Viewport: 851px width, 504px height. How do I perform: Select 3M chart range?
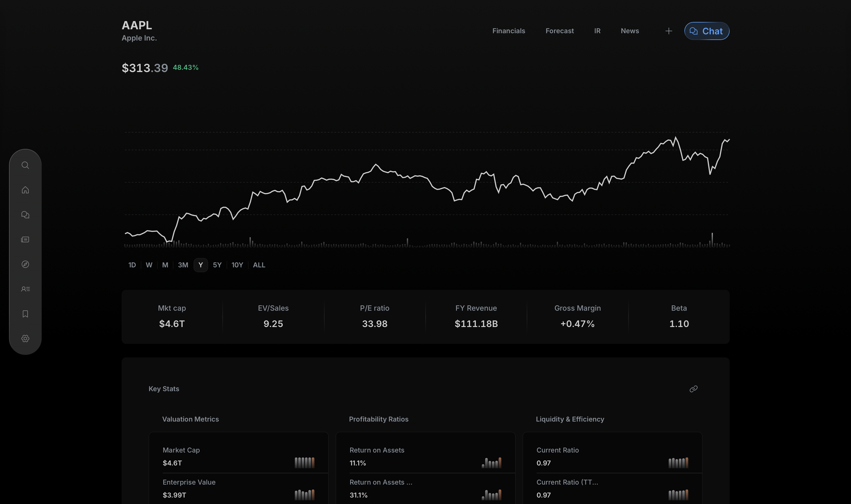pos(183,265)
